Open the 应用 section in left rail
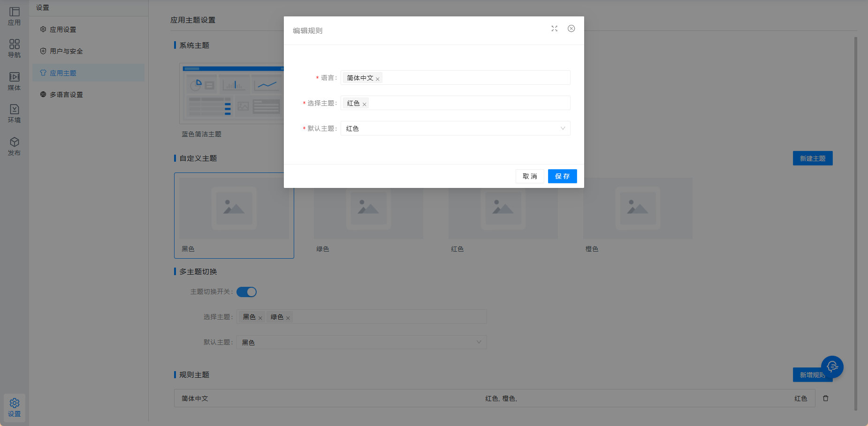This screenshot has height=426, width=868. pyautogui.click(x=14, y=16)
